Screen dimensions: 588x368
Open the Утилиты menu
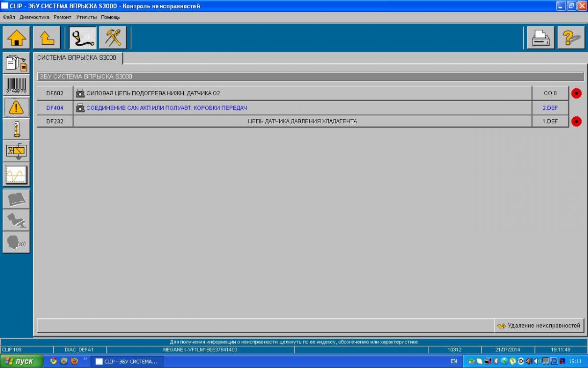86,17
